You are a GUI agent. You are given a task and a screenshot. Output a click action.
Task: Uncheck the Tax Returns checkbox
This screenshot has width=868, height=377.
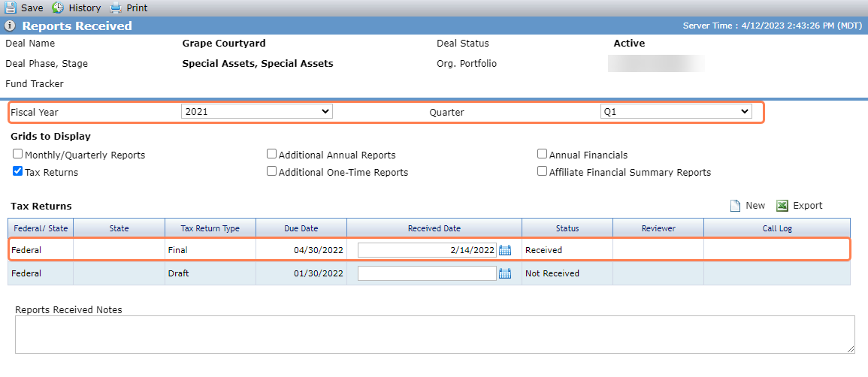[x=18, y=171]
